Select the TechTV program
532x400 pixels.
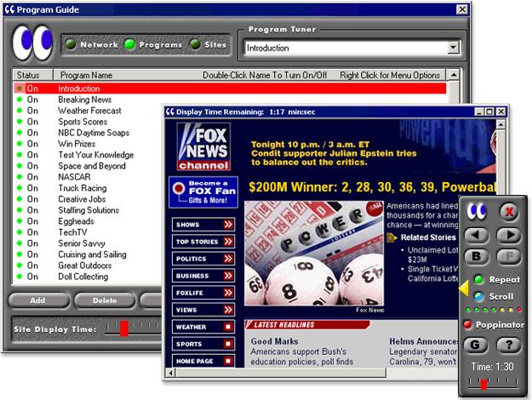click(72, 232)
